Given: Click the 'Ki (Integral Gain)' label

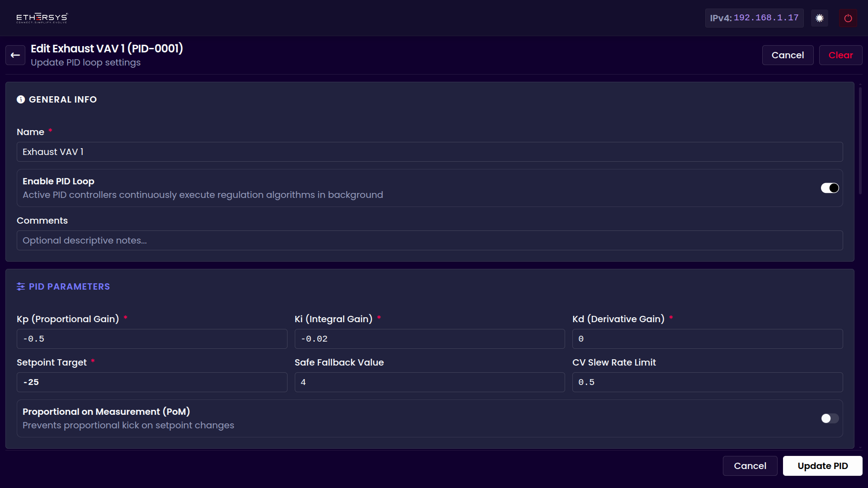Looking at the screenshot, I should 334,319.
